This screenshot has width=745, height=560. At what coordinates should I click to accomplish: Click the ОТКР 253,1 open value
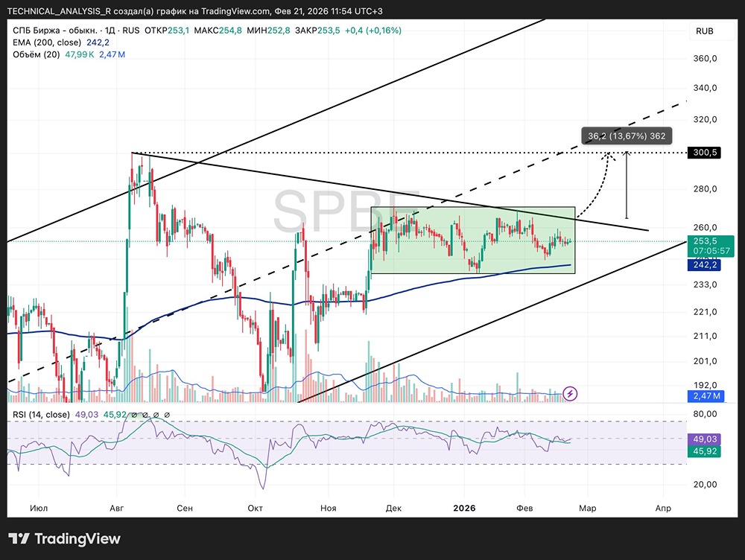coord(167,31)
